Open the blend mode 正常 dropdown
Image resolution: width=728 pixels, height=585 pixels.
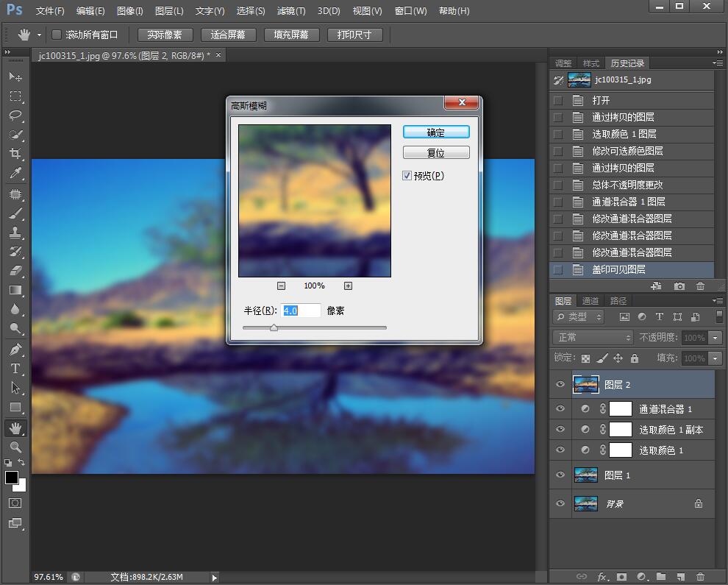[x=593, y=337]
